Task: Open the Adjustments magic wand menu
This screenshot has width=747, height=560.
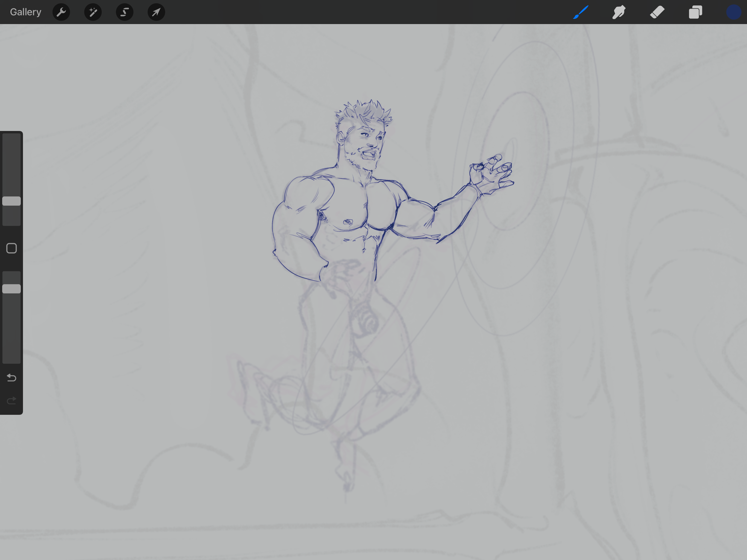Action: pos(93,12)
